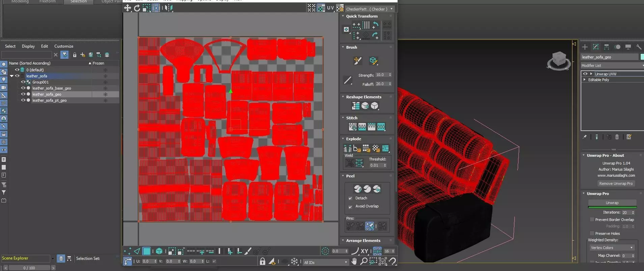Select Polygon sub-object mode in UV editor
The width and height of the screenshot is (644, 271).
coord(146,251)
